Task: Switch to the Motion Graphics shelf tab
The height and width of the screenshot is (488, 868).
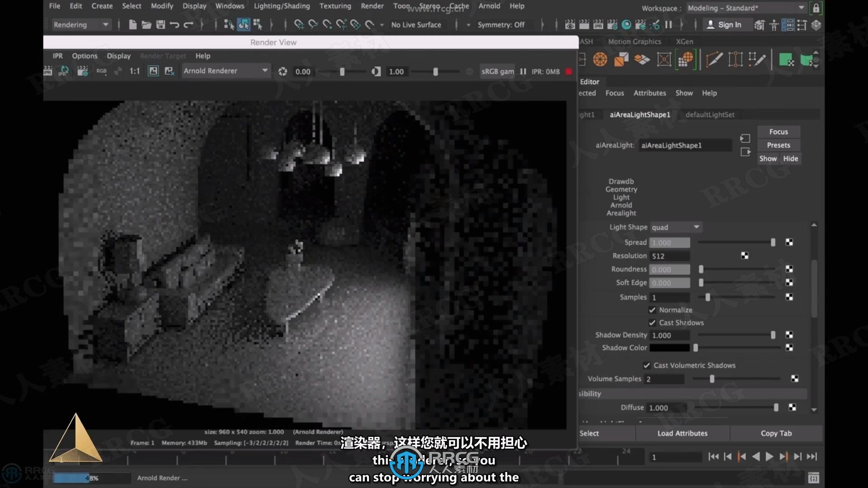Action: 634,42
